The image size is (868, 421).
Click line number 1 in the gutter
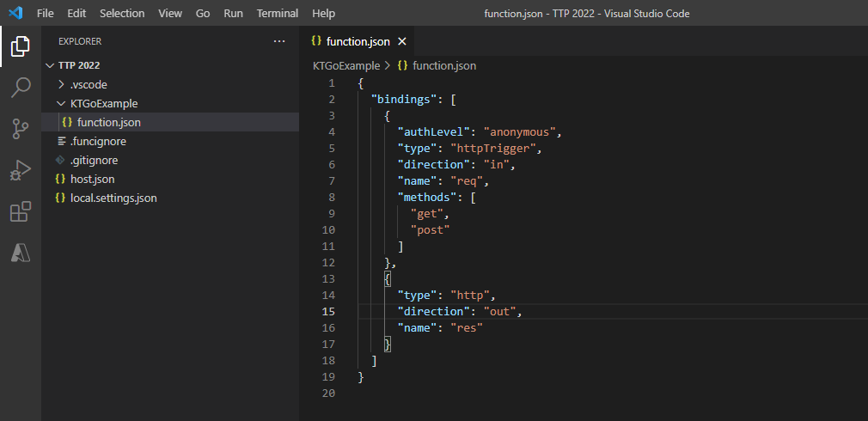(332, 83)
